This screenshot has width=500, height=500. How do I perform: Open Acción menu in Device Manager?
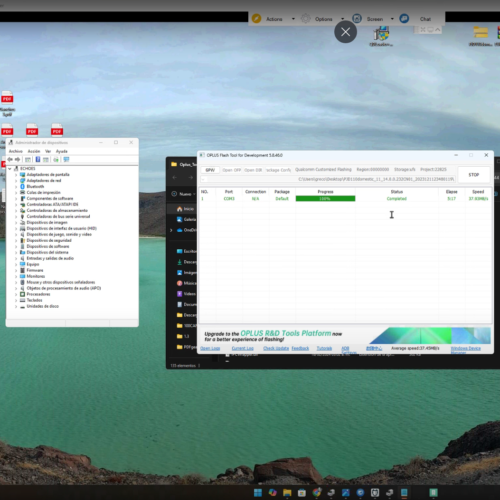coord(34,151)
